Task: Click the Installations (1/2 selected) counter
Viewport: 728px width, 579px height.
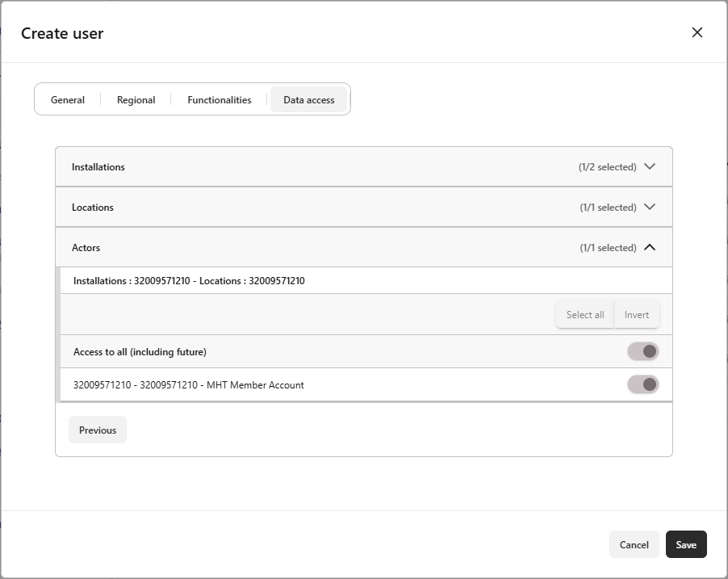Action: (x=607, y=167)
